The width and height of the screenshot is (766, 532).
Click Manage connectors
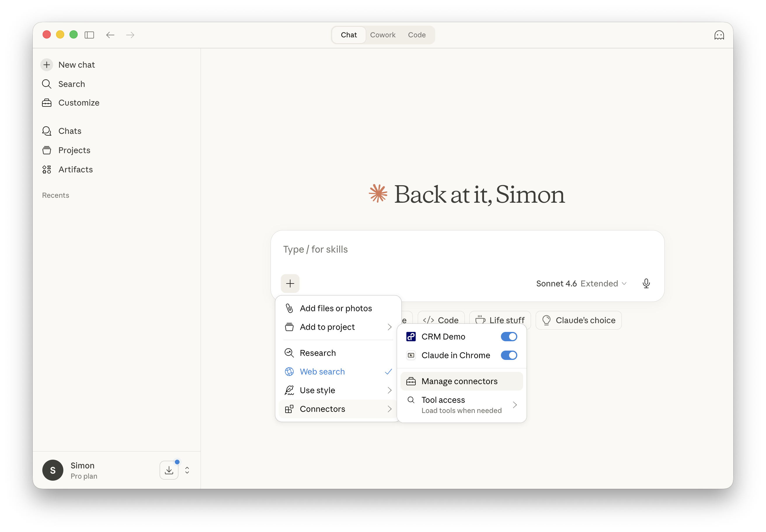[459, 381]
